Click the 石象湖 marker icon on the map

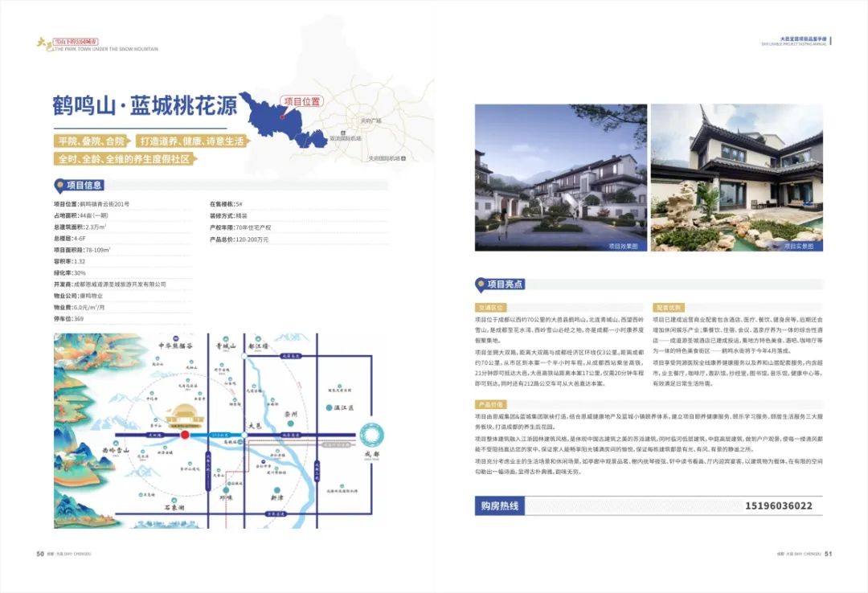(x=174, y=500)
